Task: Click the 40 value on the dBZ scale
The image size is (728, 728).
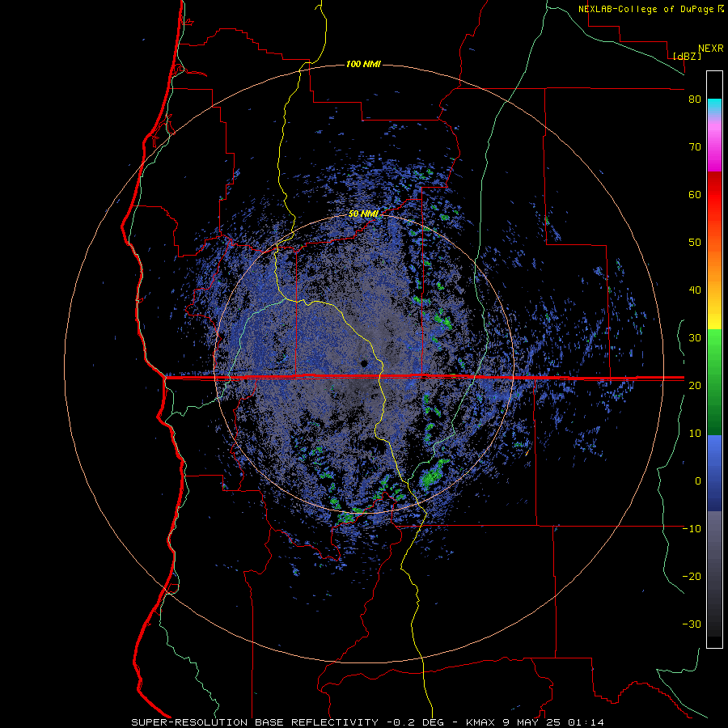Action: 695,290
